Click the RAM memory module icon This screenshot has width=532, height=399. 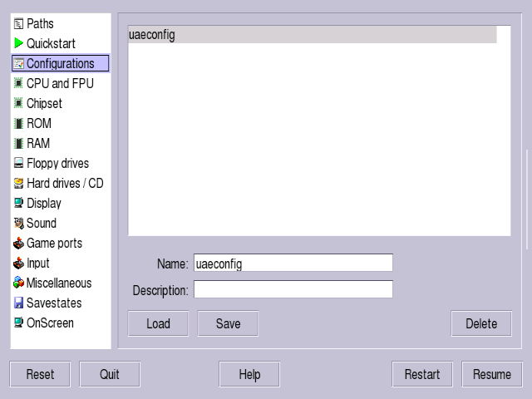(x=18, y=143)
